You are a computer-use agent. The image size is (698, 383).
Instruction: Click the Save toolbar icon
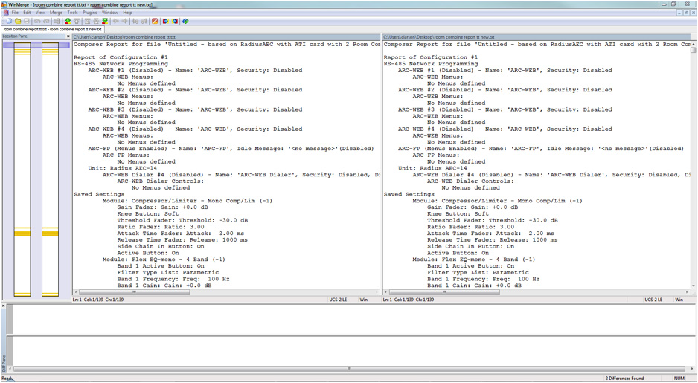click(x=27, y=21)
